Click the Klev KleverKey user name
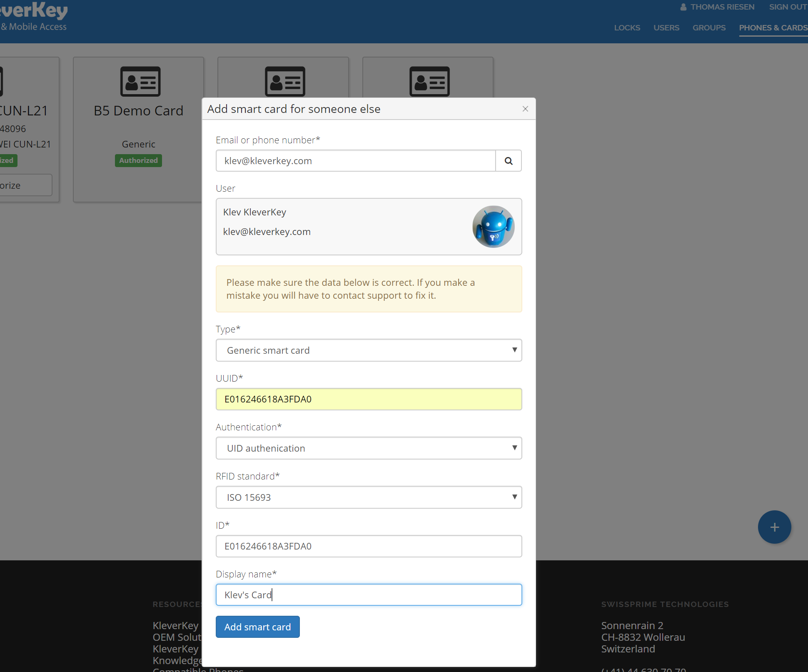 coord(254,212)
